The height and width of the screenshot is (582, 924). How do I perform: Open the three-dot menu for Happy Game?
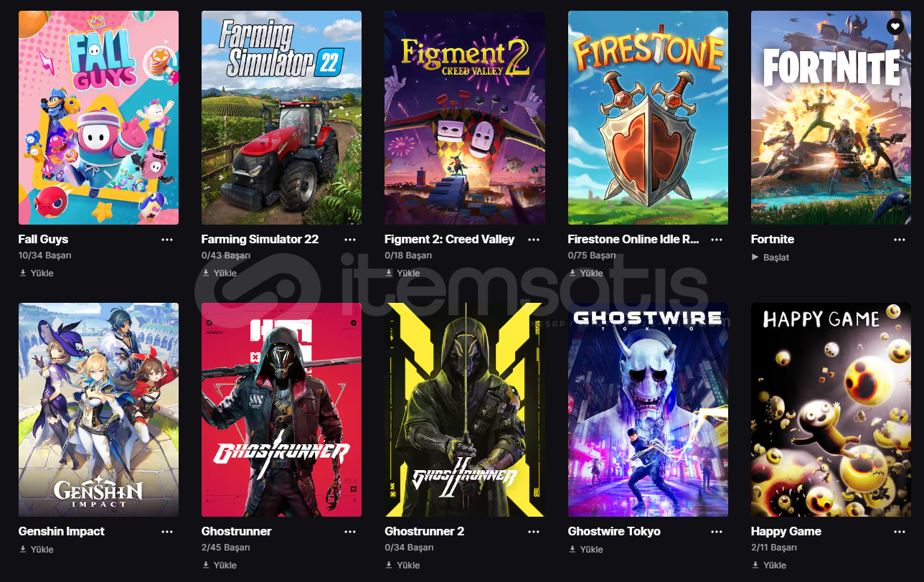[900, 532]
